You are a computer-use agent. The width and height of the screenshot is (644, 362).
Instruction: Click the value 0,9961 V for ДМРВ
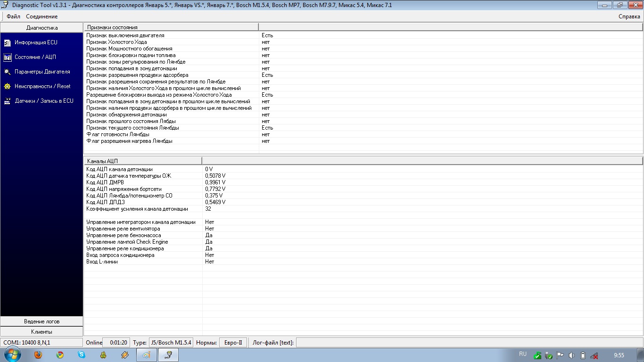pyautogui.click(x=215, y=182)
